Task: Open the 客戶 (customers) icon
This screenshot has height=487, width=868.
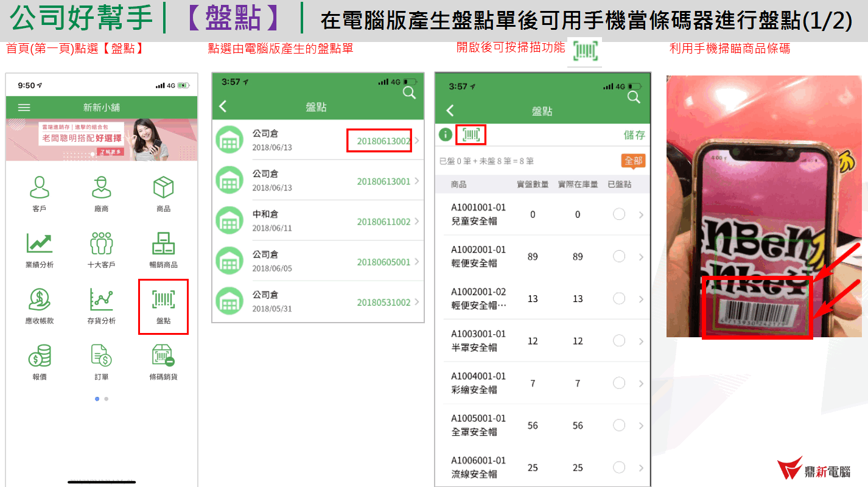Action: [40, 187]
